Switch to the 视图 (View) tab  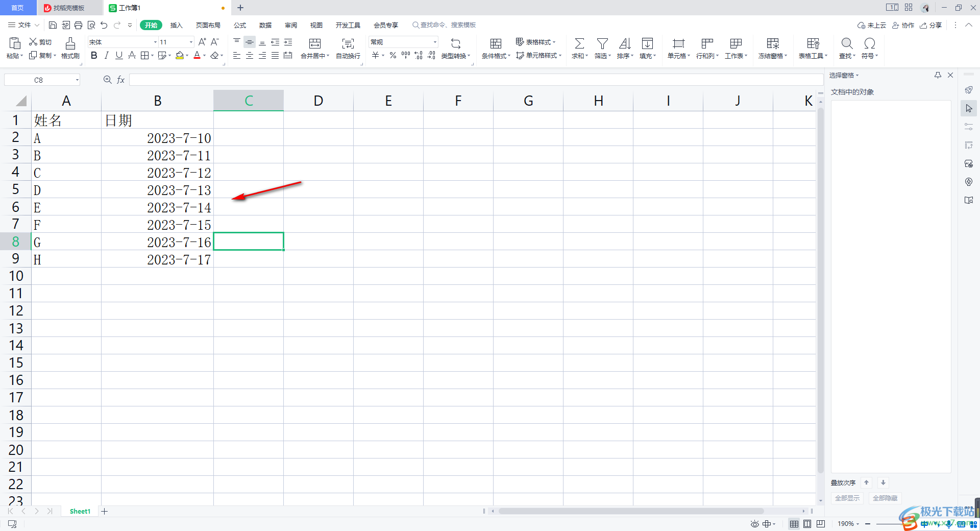pyautogui.click(x=316, y=25)
